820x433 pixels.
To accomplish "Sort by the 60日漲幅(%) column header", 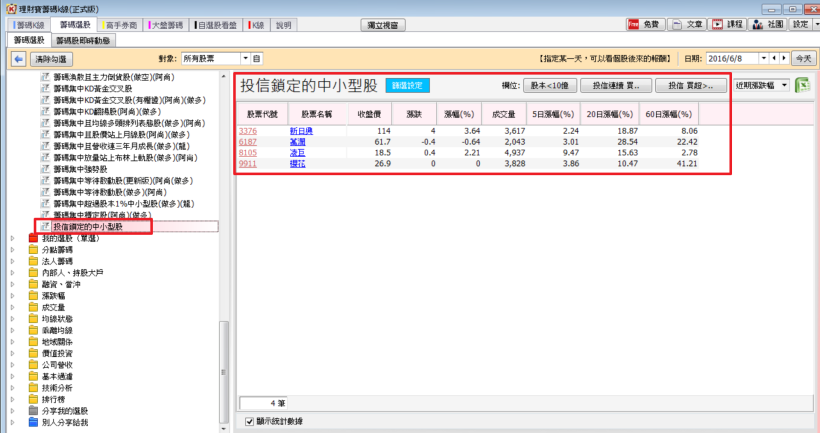I will pyautogui.click(x=668, y=114).
